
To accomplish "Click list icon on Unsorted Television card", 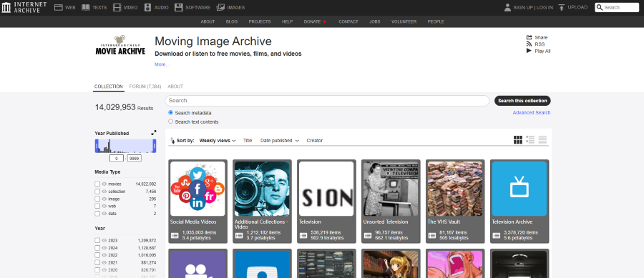I will [368, 235].
